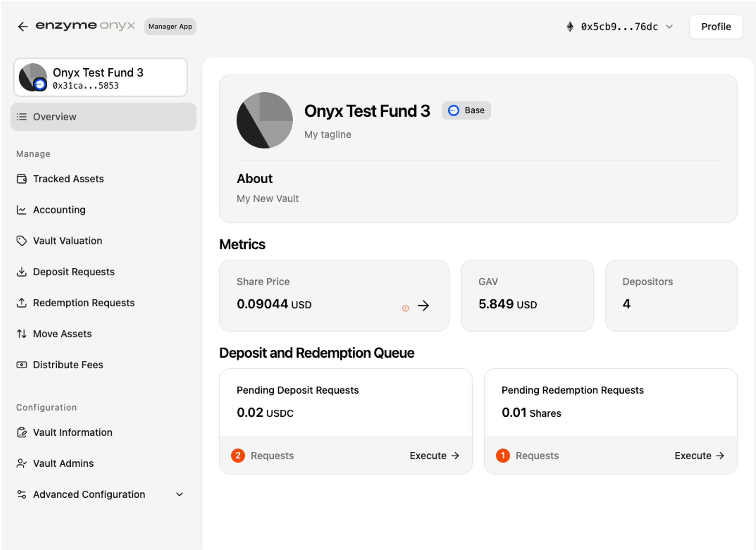756x550 pixels.
Task: Click the Move Assets arrows icon
Action: point(22,334)
